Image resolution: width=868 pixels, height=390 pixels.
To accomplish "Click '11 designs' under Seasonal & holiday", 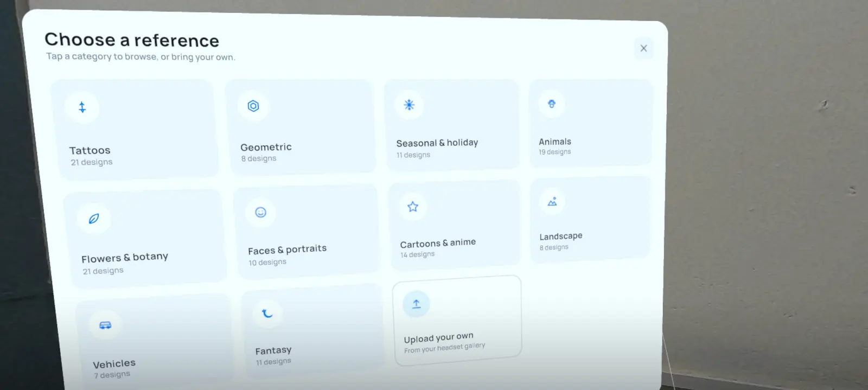I will 413,155.
